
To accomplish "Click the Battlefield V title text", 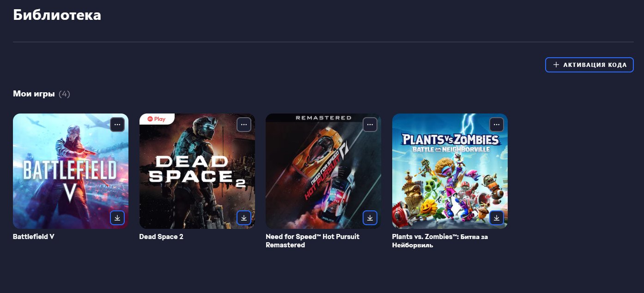I will 34,237.
